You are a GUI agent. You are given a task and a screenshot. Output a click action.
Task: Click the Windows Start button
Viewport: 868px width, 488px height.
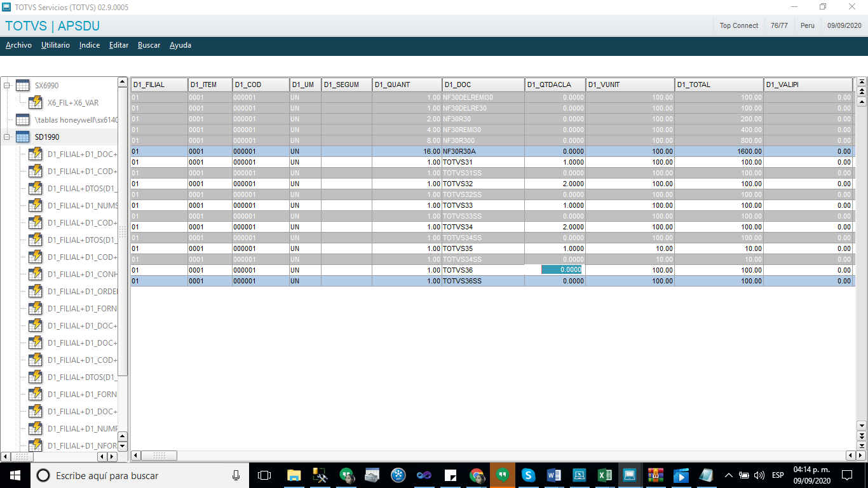(x=15, y=475)
